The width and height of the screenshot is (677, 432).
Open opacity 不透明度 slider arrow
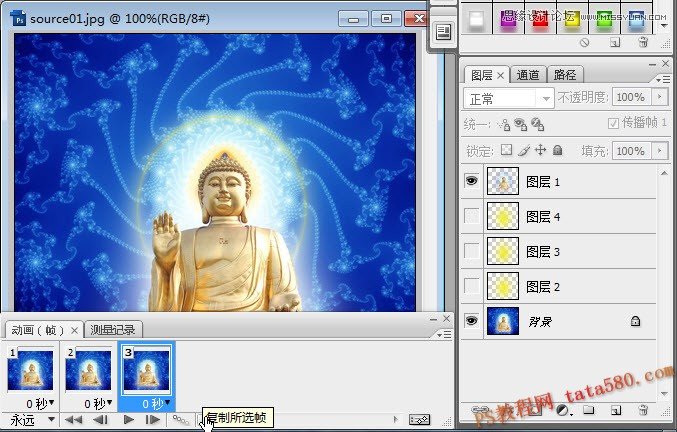point(660,97)
